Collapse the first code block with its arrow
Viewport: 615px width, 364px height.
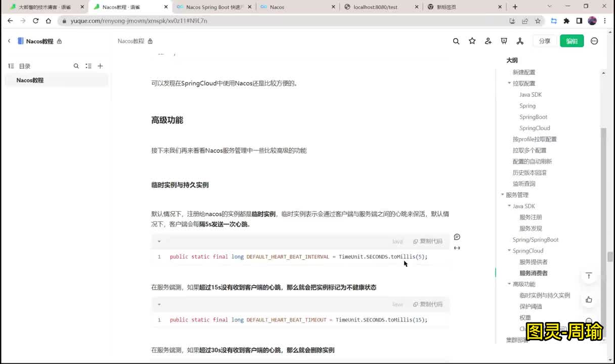[x=159, y=242]
